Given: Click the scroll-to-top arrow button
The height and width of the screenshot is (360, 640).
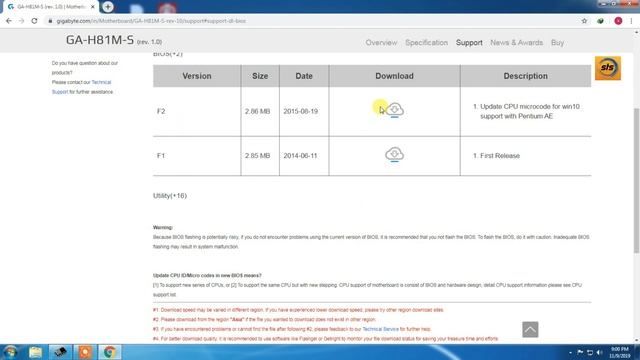Looking at the screenshot, I should pos(530,329).
